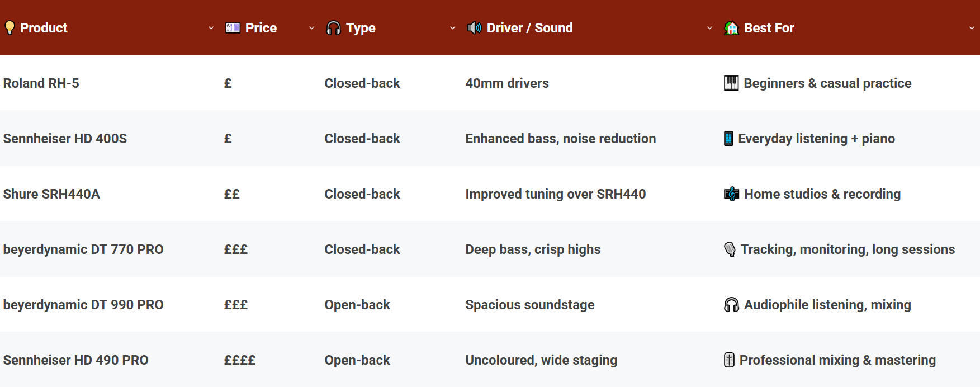Open the Type column dropdown
The image size is (980, 387).
(453, 27)
